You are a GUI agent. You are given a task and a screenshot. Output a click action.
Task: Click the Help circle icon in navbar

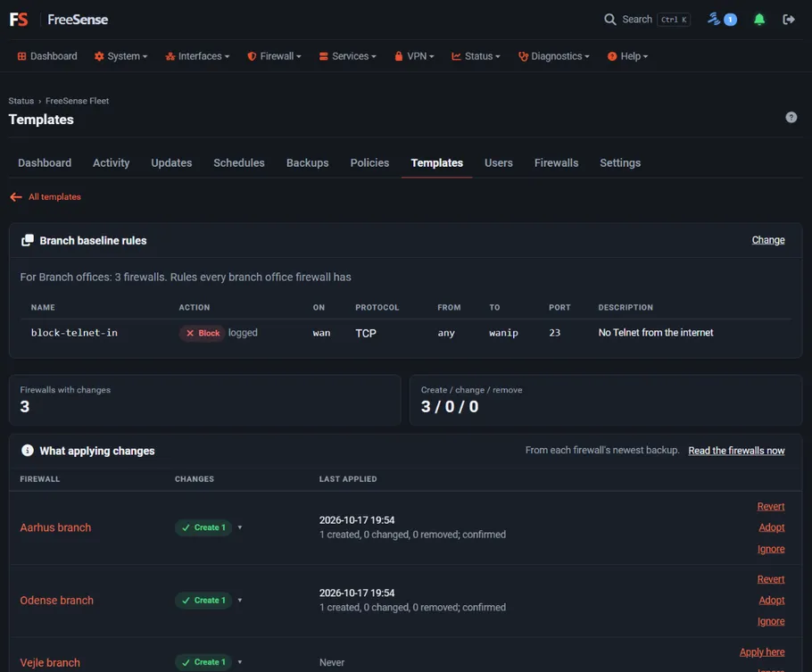coord(612,56)
